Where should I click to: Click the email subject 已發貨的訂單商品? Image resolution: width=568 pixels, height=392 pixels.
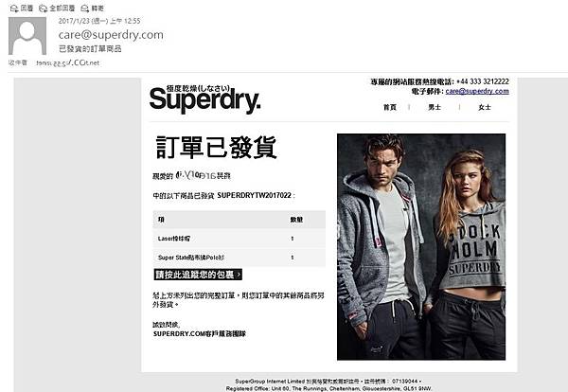(x=90, y=49)
